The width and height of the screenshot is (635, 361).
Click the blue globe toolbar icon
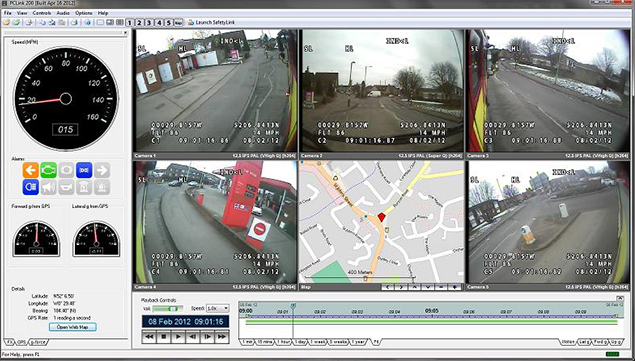[87, 23]
